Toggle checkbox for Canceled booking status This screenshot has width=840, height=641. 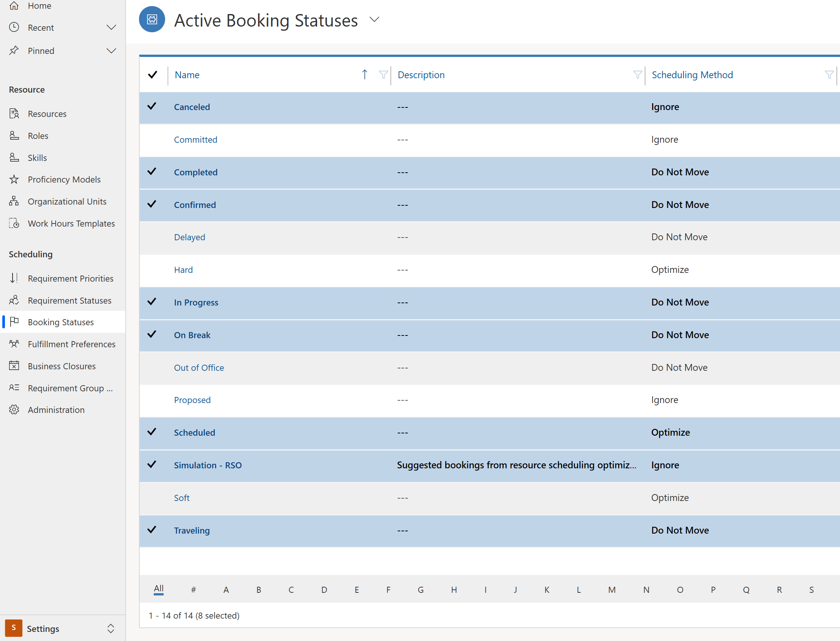point(153,106)
